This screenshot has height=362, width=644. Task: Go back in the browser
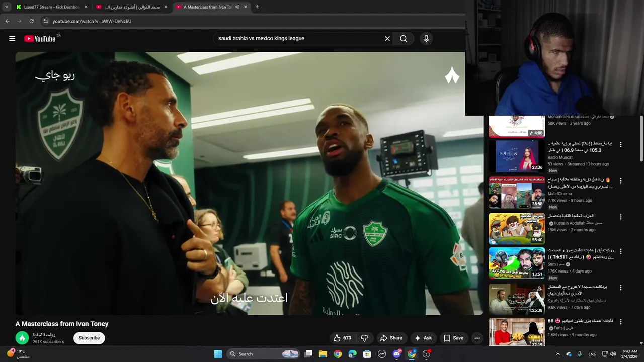pos(7,21)
